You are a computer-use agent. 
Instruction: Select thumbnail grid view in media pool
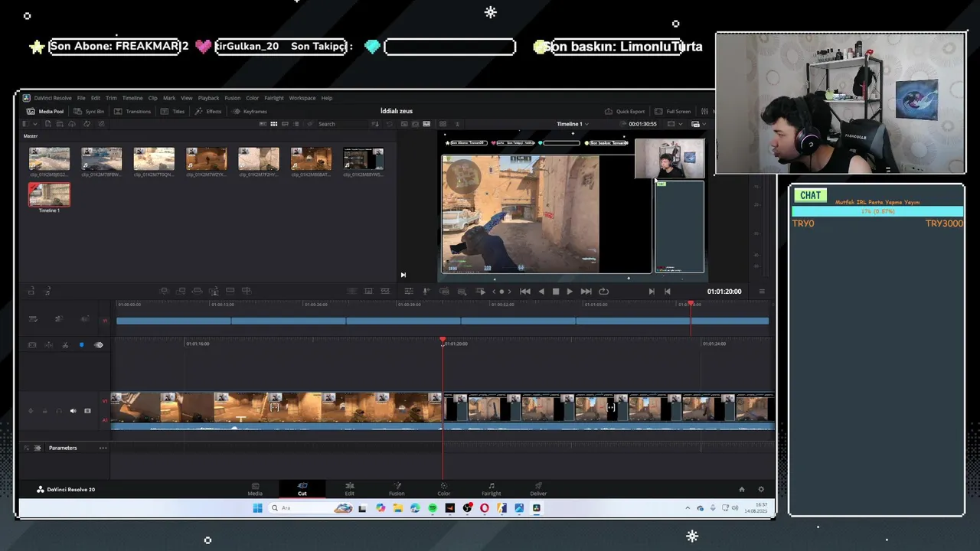pyautogui.click(x=273, y=124)
